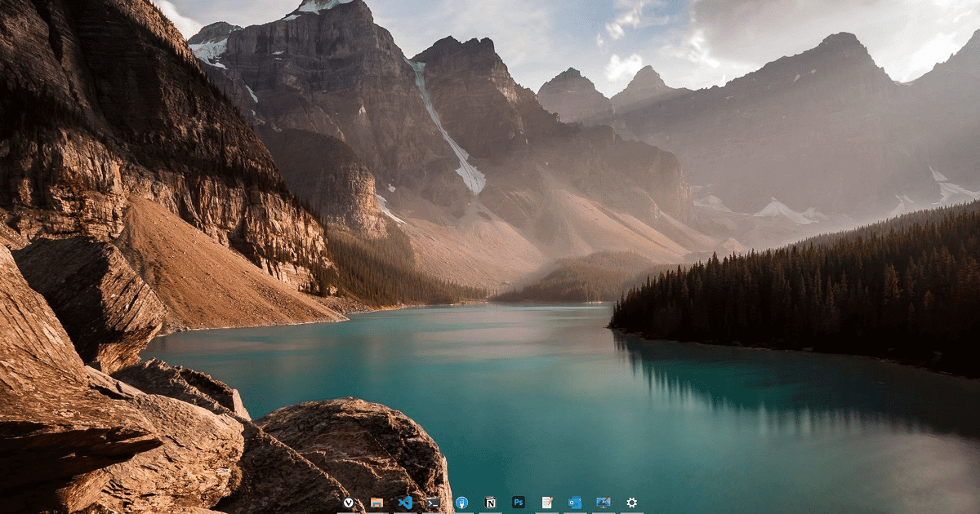
Task: Click the monitor icon next to Outlook
Action: pyautogui.click(x=604, y=503)
